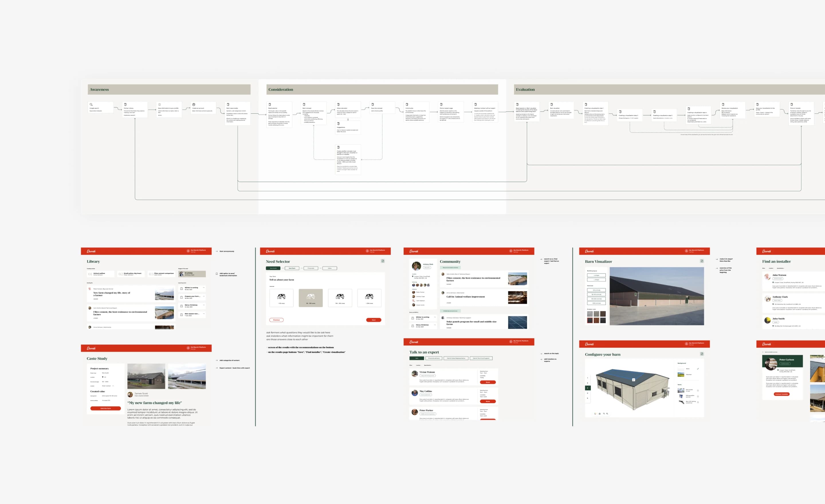
Task: Switch to the Your farm step in Need Selector
Action: coord(292,268)
